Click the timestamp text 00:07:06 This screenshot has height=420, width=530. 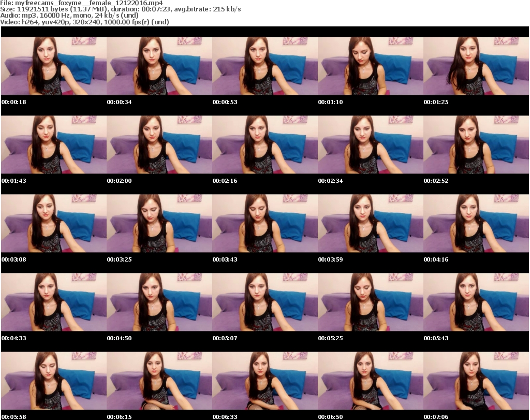pyautogui.click(x=436, y=417)
